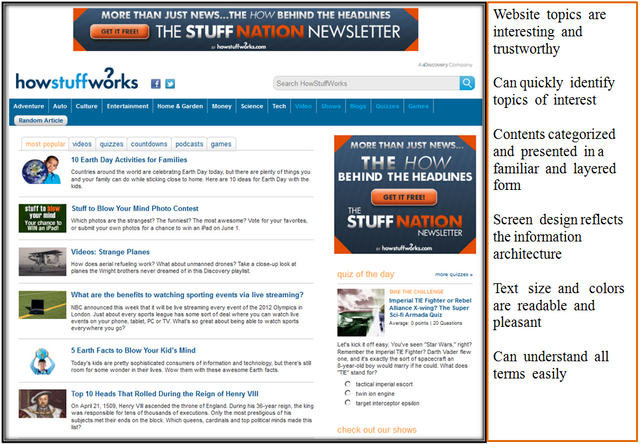Open the Entertainment navigation item
Viewport: 640px width, 444px height.
click(128, 106)
